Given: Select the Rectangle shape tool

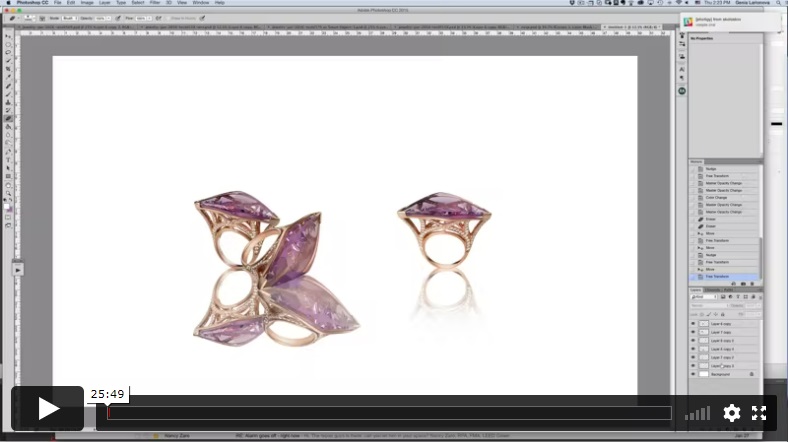Looking at the screenshot, I should coord(9,176).
